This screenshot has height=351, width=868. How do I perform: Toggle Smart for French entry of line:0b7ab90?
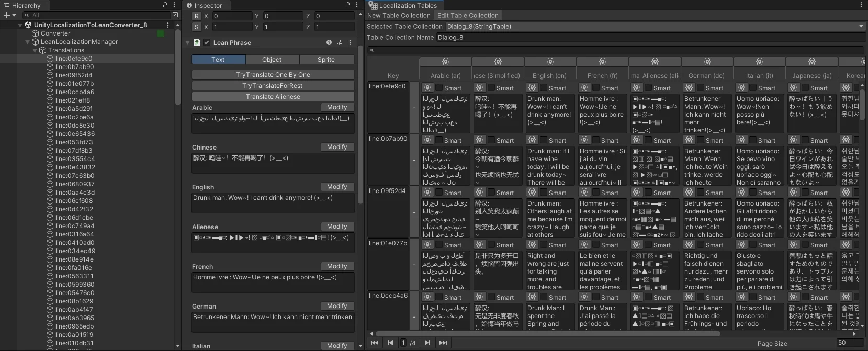[x=596, y=140]
